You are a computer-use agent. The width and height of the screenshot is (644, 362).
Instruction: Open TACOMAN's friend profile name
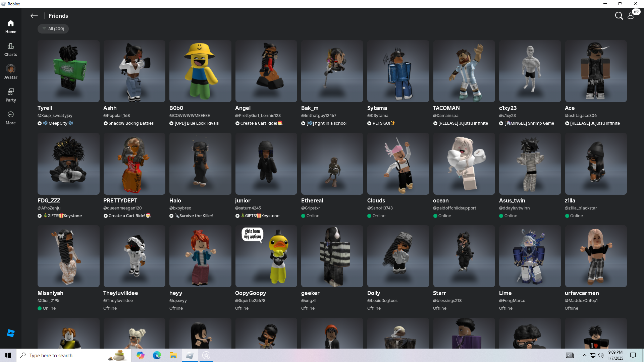click(x=446, y=108)
